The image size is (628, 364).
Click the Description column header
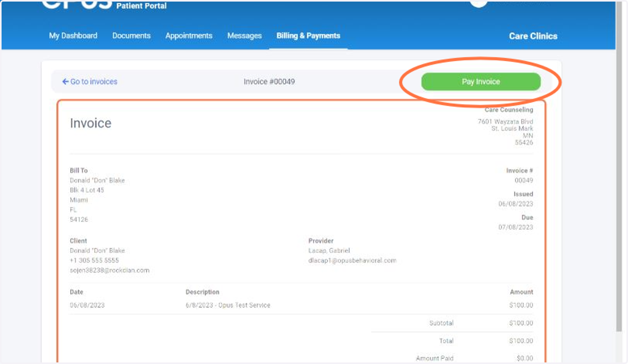[x=203, y=292]
